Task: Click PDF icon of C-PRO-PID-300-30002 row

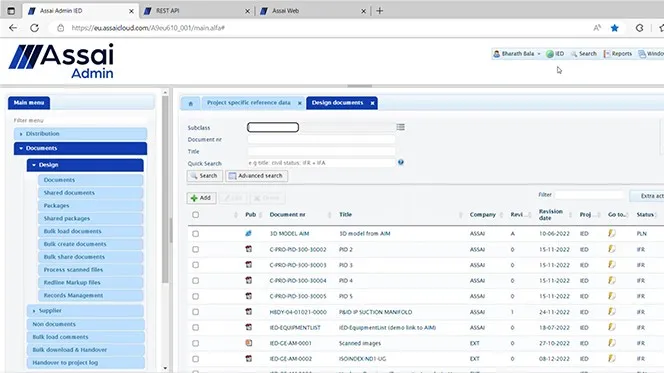Action: click(x=249, y=249)
